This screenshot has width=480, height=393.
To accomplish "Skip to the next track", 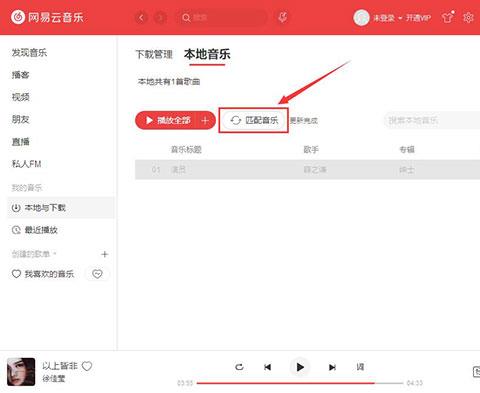I will (x=332, y=367).
